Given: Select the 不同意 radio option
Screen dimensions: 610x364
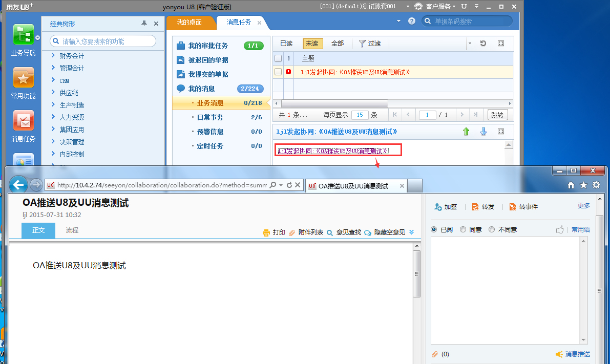Looking at the screenshot, I should pyautogui.click(x=492, y=229).
